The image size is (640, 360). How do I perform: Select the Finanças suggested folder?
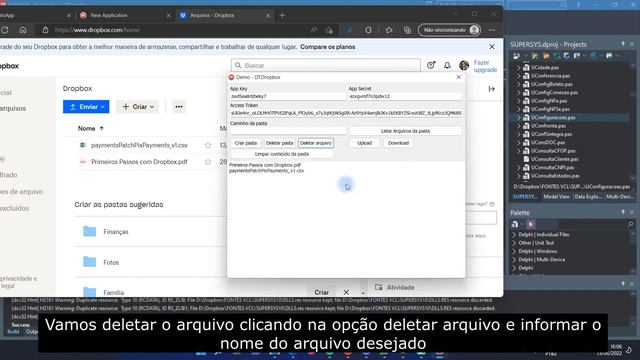point(116,231)
